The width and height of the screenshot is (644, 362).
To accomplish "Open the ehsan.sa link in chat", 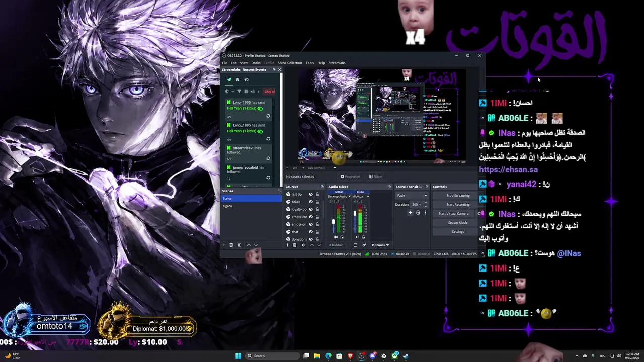I will (x=508, y=170).
